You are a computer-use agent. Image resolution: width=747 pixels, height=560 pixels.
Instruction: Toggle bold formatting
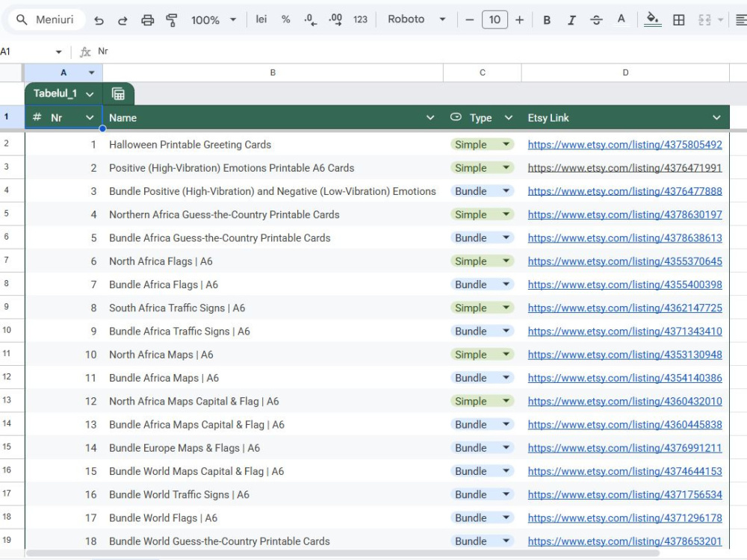547,20
